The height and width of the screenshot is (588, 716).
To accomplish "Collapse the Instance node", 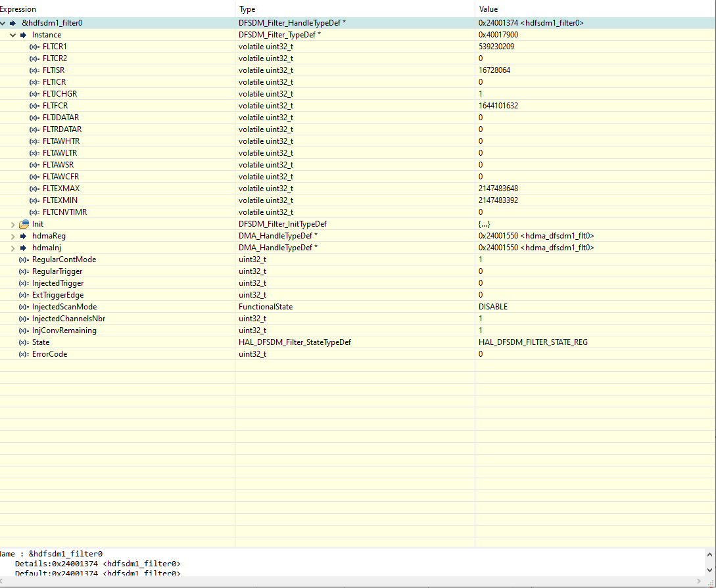I will [x=12, y=34].
